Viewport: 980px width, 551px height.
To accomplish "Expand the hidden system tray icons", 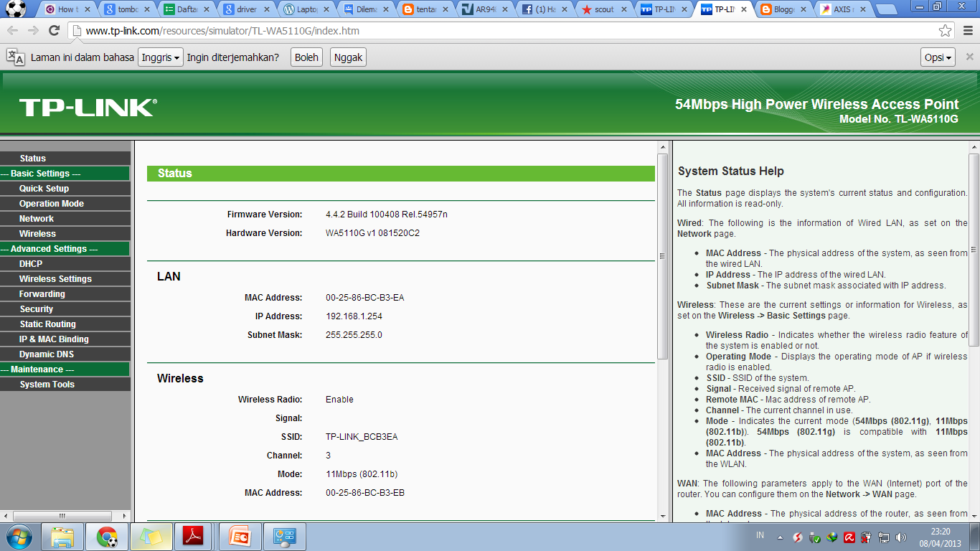I will pyautogui.click(x=781, y=537).
